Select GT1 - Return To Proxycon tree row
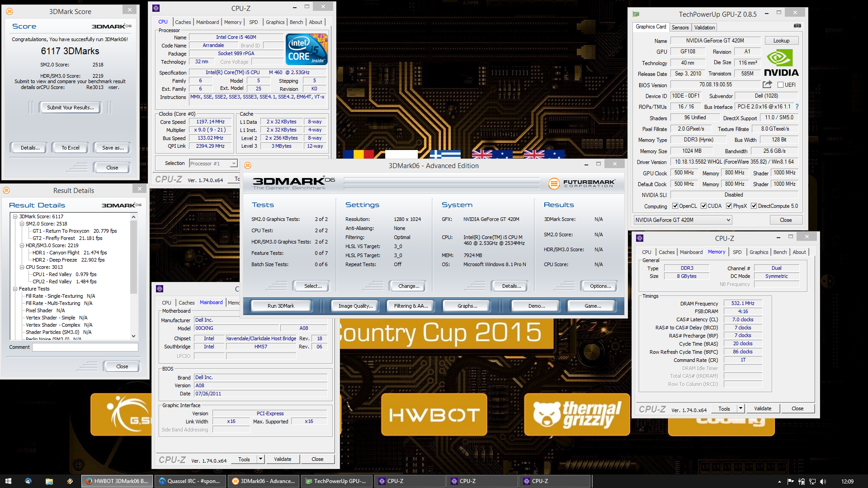Image resolution: width=868 pixels, height=488 pixels. click(75, 231)
